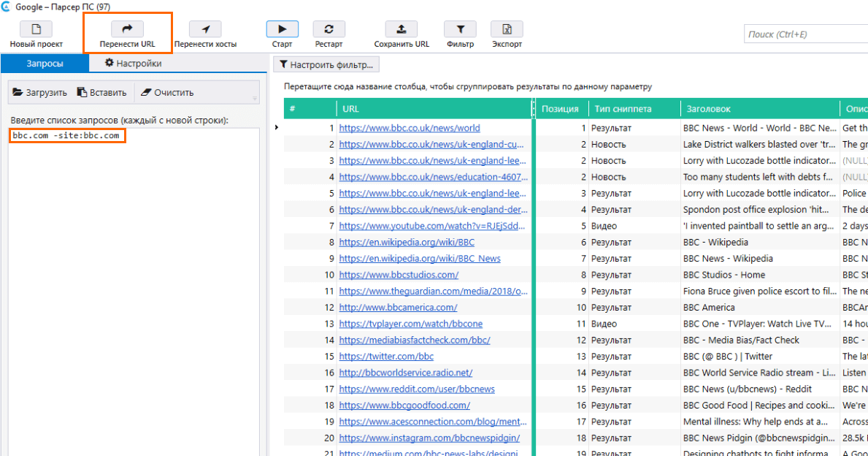Select Видео snippet type in row 7
Image resolution: width=868 pixels, height=456 pixels.
604,226
